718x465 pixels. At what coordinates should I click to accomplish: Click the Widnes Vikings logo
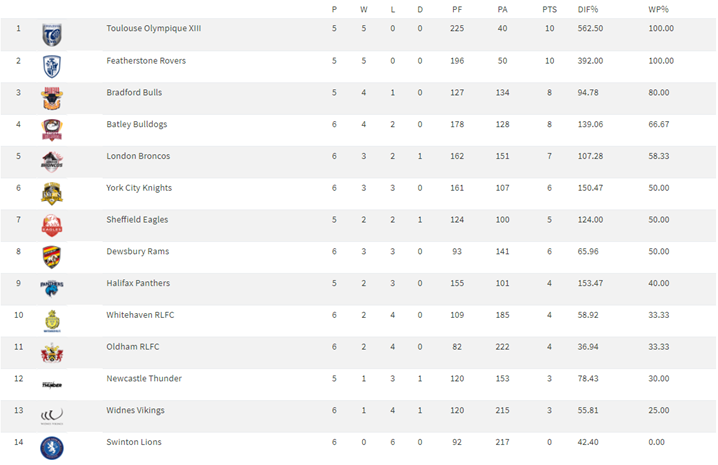point(52,415)
